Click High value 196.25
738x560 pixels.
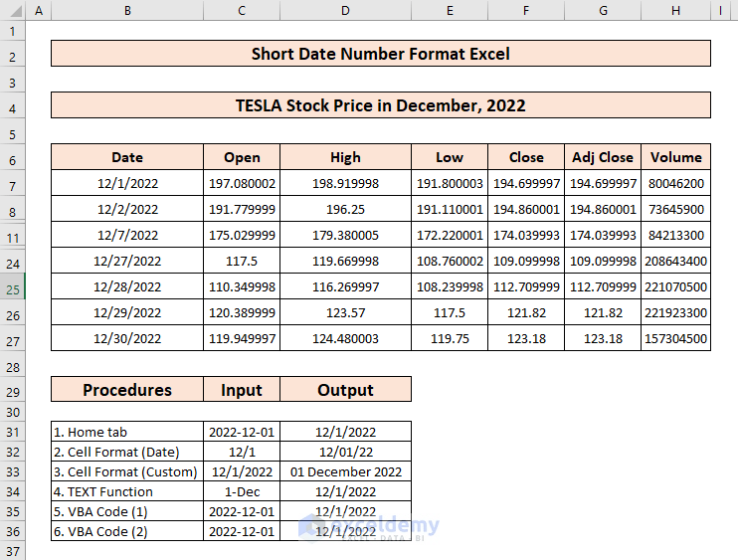click(345, 209)
